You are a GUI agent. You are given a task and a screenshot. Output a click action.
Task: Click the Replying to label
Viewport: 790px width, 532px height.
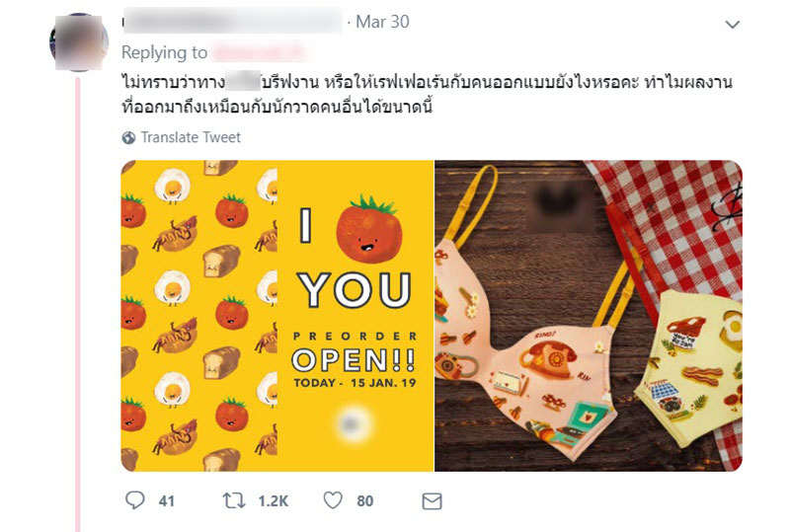point(164,52)
